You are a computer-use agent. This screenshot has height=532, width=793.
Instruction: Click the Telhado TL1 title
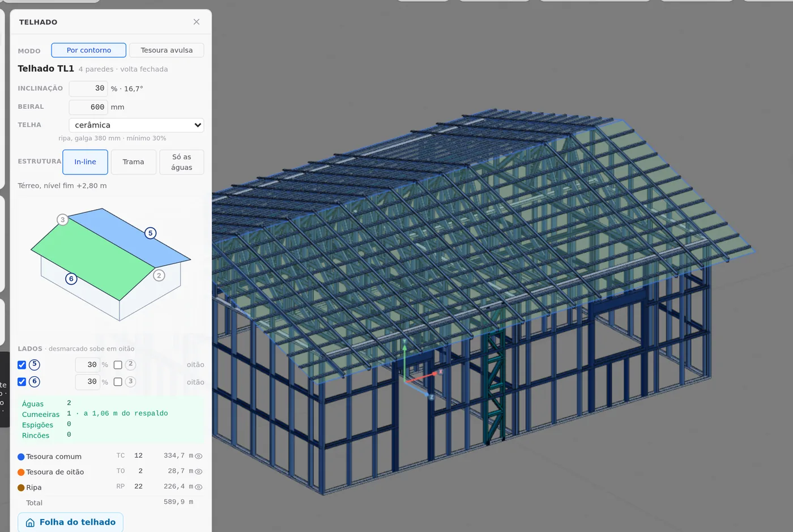click(x=46, y=69)
